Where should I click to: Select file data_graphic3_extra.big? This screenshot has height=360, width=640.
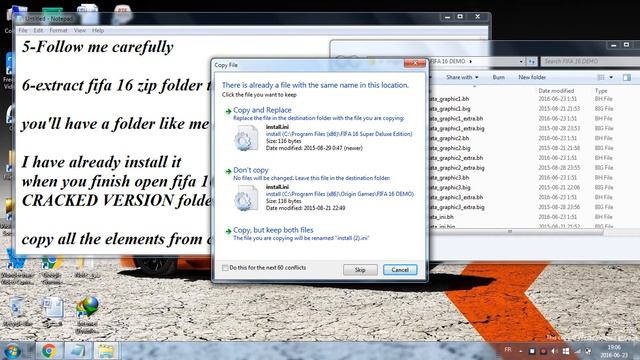click(x=457, y=207)
